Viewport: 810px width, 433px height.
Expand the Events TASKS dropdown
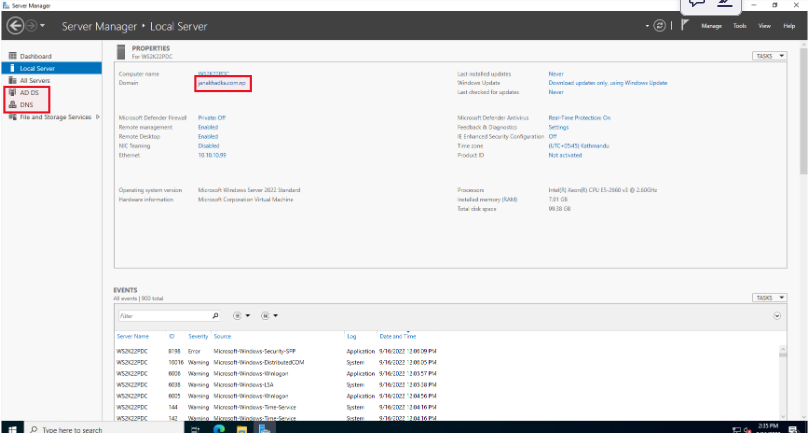(769, 297)
